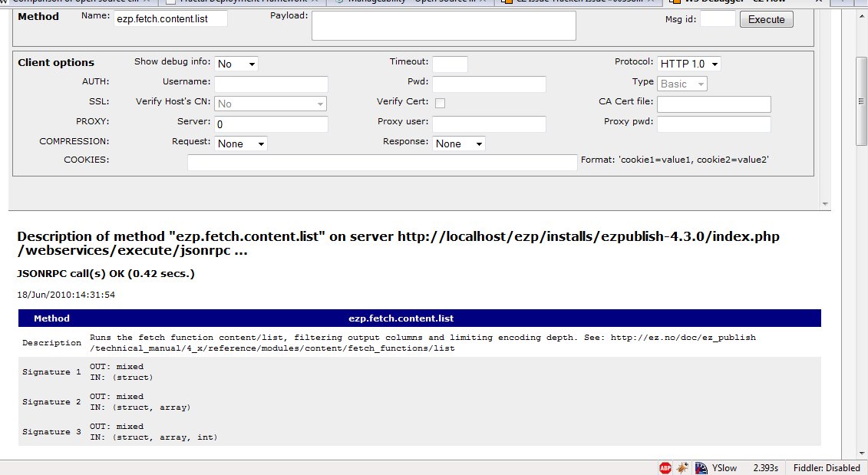
Task: Expand the Protocol HTTP 1.0 dropdown
Action: (688, 64)
